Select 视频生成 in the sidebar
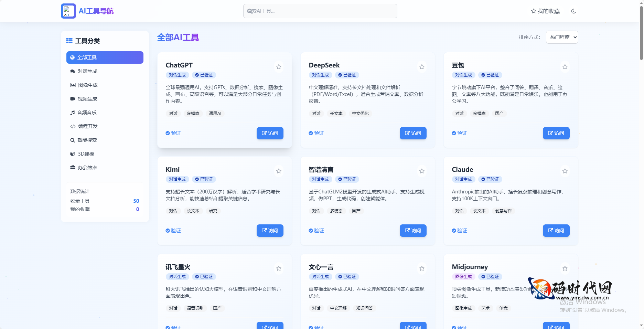 pyautogui.click(x=87, y=99)
